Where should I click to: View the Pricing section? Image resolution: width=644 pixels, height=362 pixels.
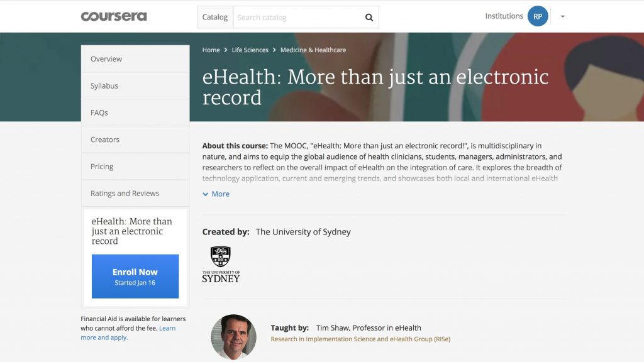click(x=135, y=166)
